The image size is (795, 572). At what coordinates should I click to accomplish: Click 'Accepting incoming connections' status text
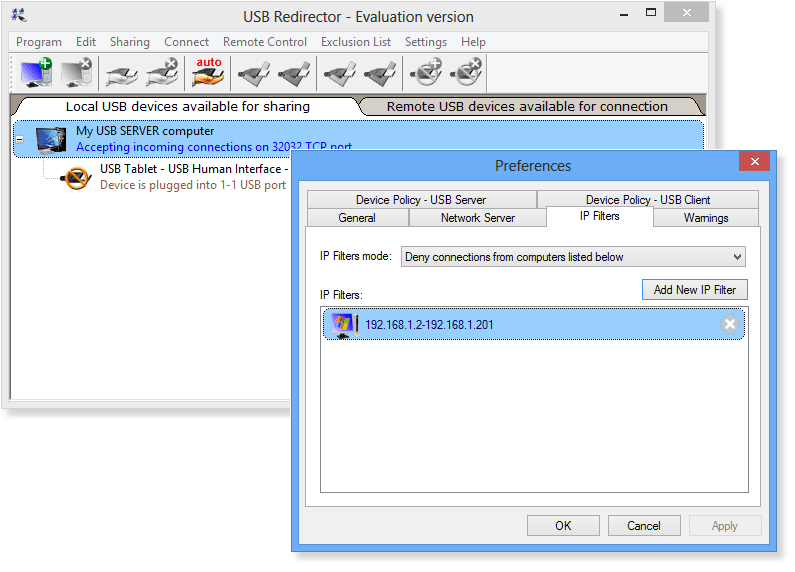pos(213,147)
